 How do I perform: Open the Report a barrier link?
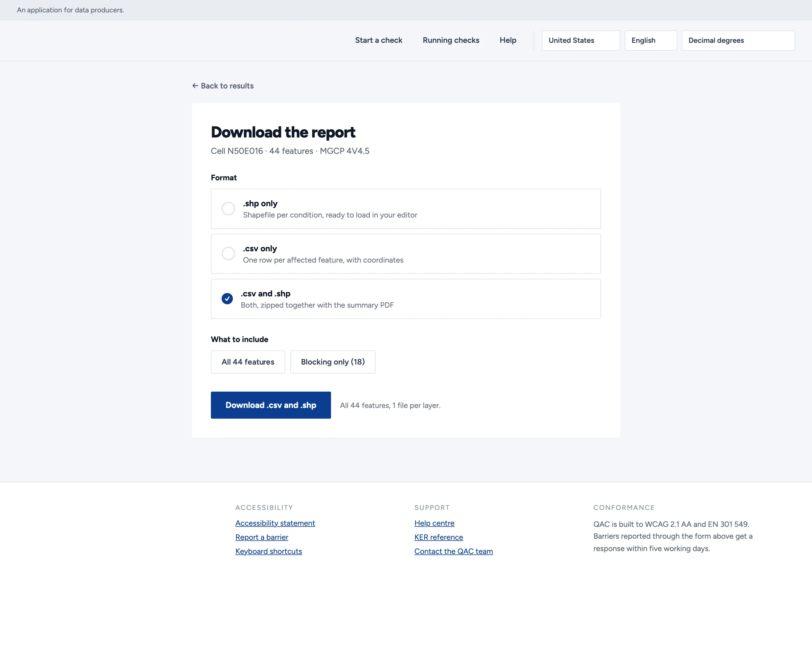coord(262,537)
